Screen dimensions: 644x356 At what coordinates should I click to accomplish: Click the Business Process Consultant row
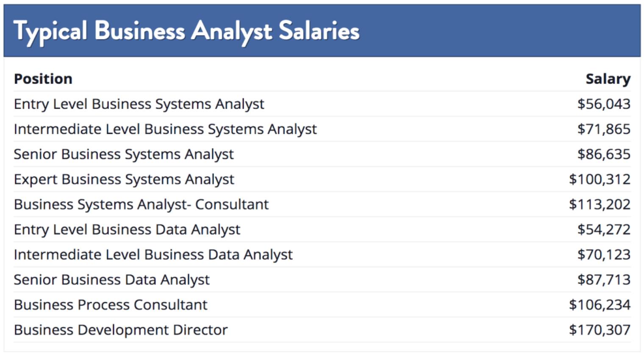(111, 305)
